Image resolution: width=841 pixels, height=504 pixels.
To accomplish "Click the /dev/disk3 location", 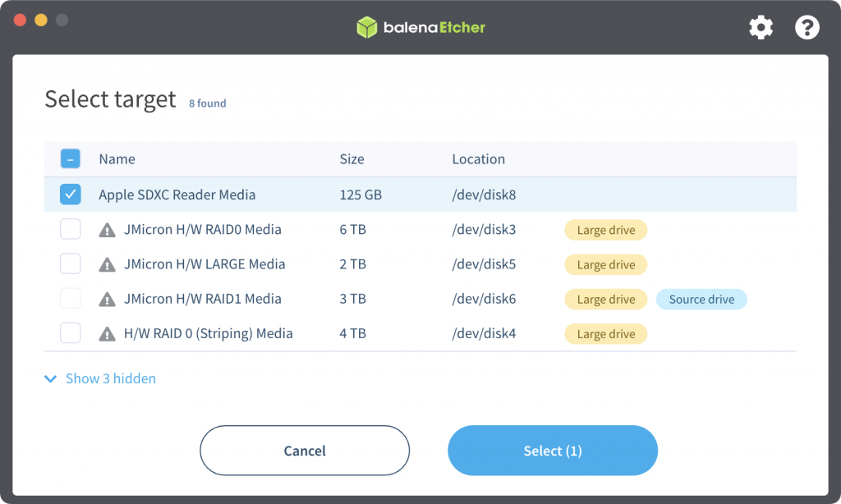I will click(x=484, y=230).
